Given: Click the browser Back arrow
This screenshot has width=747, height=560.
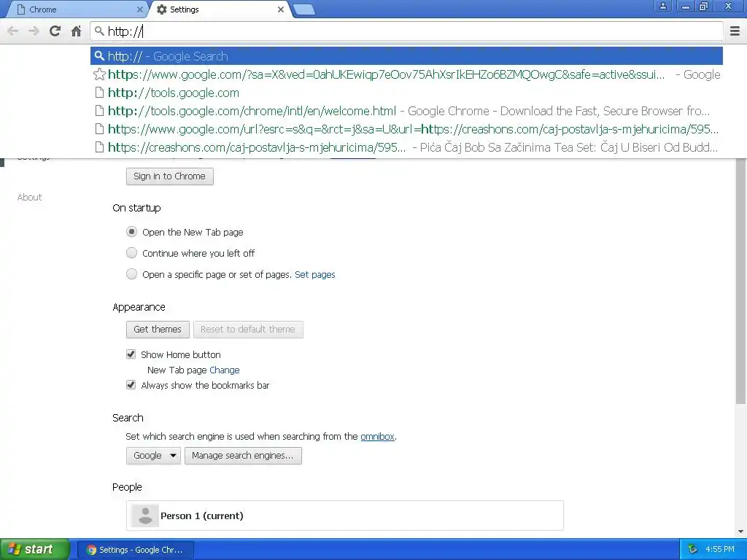Looking at the screenshot, I should point(13,31).
